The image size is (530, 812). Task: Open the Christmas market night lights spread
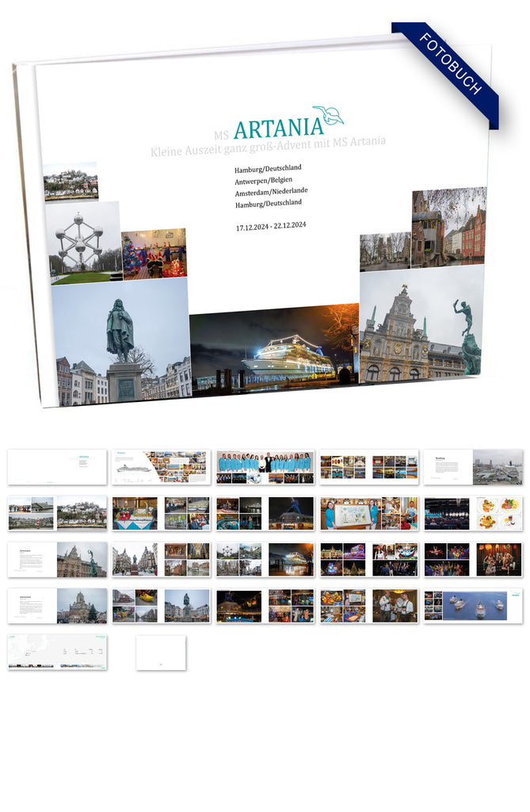(x=369, y=560)
